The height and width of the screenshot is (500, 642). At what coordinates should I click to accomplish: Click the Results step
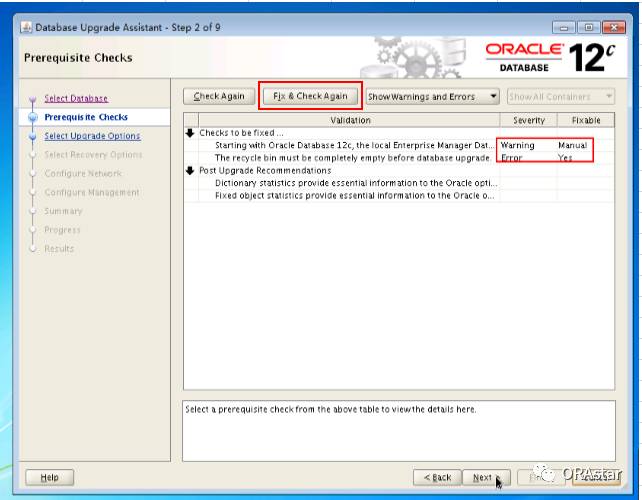(59, 249)
